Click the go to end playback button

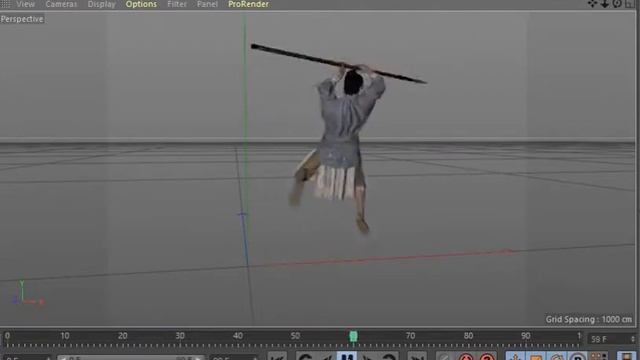pyautogui.click(x=417, y=356)
